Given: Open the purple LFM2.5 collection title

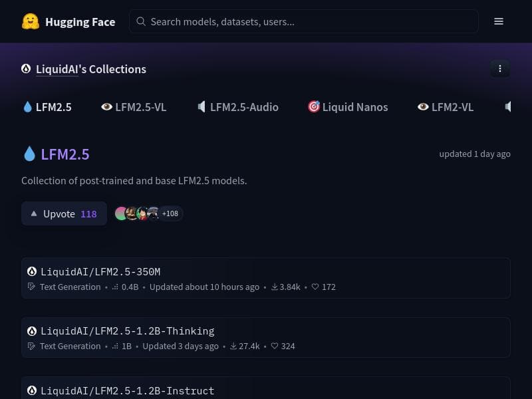Looking at the screenshot, I should pos(65,154).
